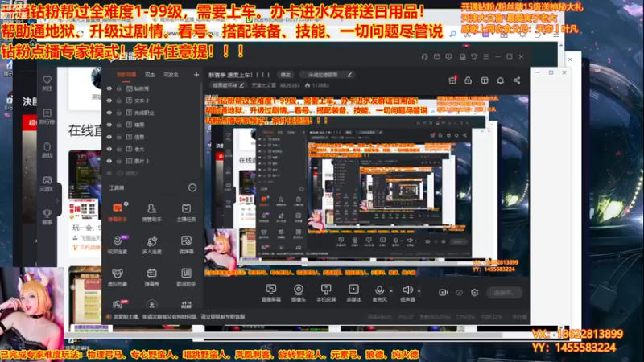Image resolution: width=644 pixels, height=362 pixels.
Task: Switch to the 可改名 scene tab
Action: point(171,75)
